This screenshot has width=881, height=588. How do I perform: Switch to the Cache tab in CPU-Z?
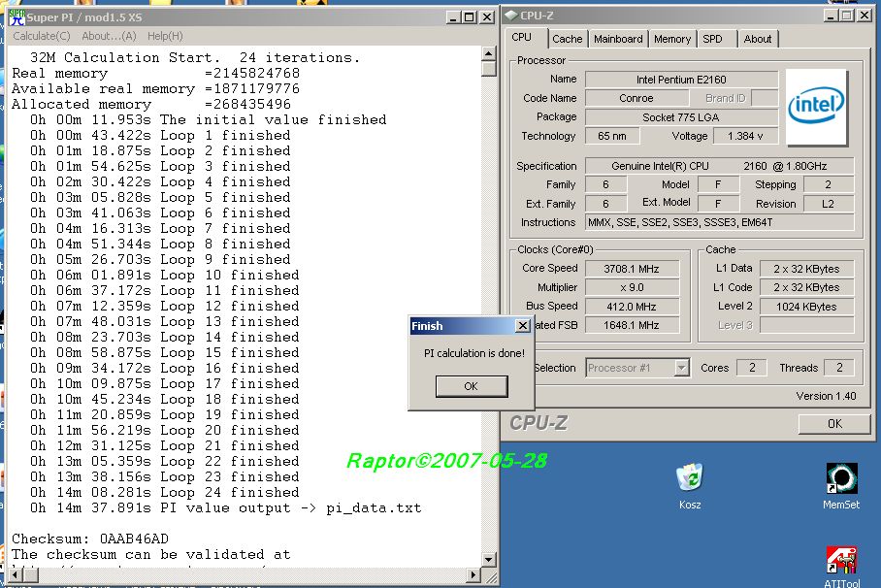[x=567, y=39]
